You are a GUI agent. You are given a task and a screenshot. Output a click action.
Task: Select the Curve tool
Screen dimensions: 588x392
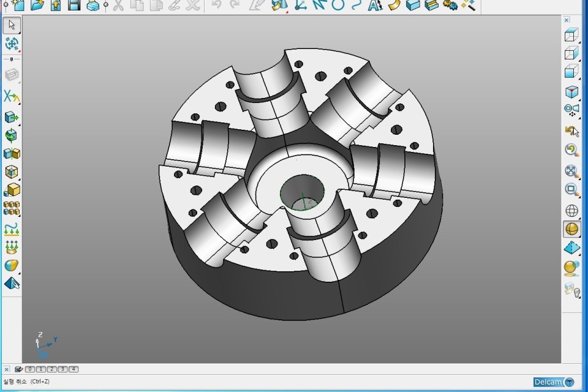tap(356, 5)
